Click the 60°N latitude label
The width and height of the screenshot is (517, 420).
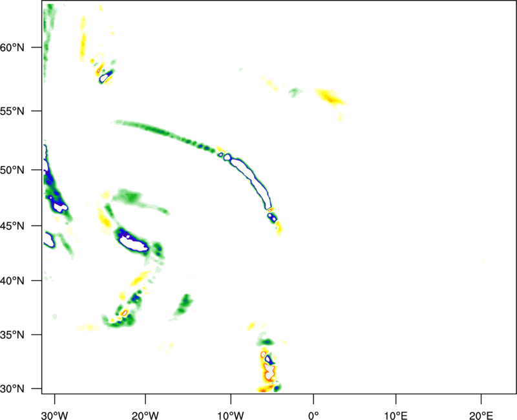pyautogui.click(x=12, y=48)
